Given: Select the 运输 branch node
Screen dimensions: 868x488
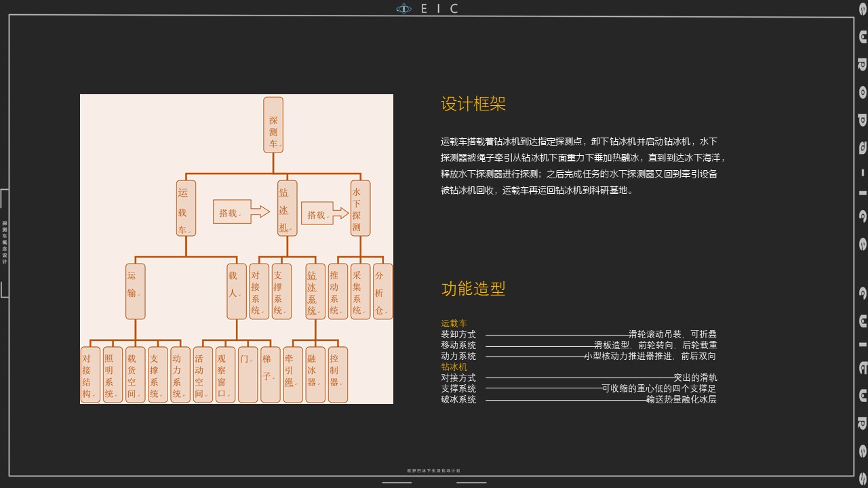Looking at the screenshot, I should click(134, 291).
